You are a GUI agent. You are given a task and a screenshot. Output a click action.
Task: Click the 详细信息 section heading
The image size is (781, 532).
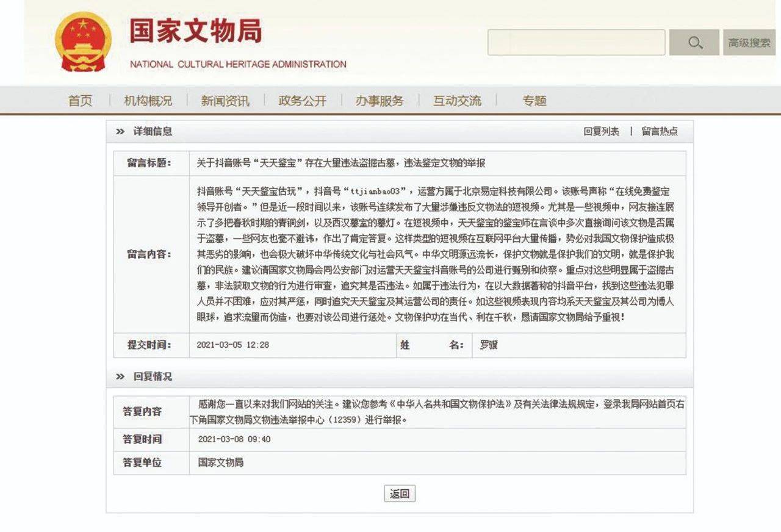point(153,131)
